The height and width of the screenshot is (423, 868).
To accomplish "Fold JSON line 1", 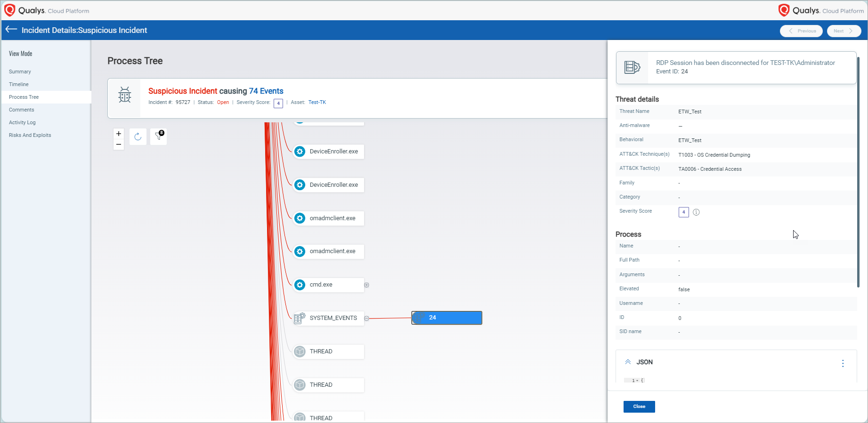I will (x=637, y=381).
